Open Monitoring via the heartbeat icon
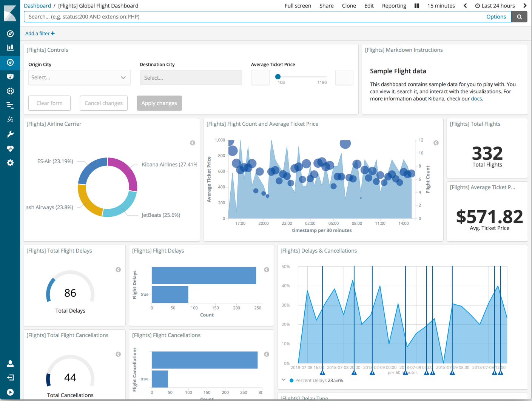Viewport: 532px width, 401px height. click(x=10, y=148)
